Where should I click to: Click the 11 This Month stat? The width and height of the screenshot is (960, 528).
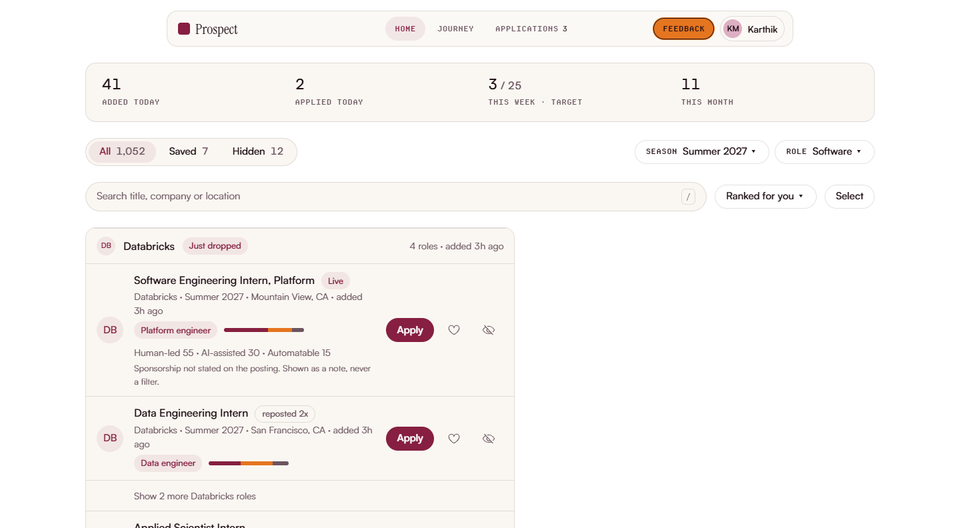tap(707, 92)
